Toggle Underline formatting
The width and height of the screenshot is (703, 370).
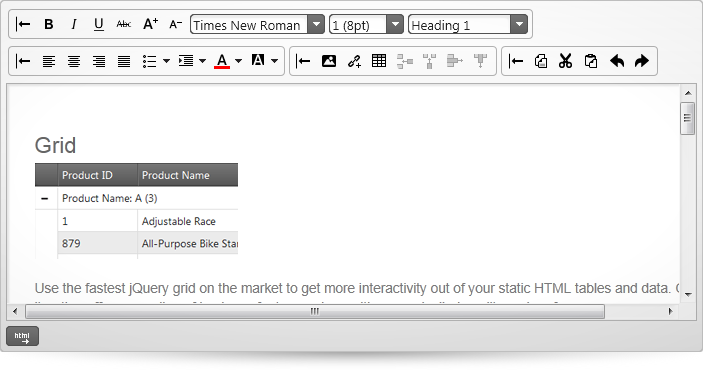[x=99, y=24]
